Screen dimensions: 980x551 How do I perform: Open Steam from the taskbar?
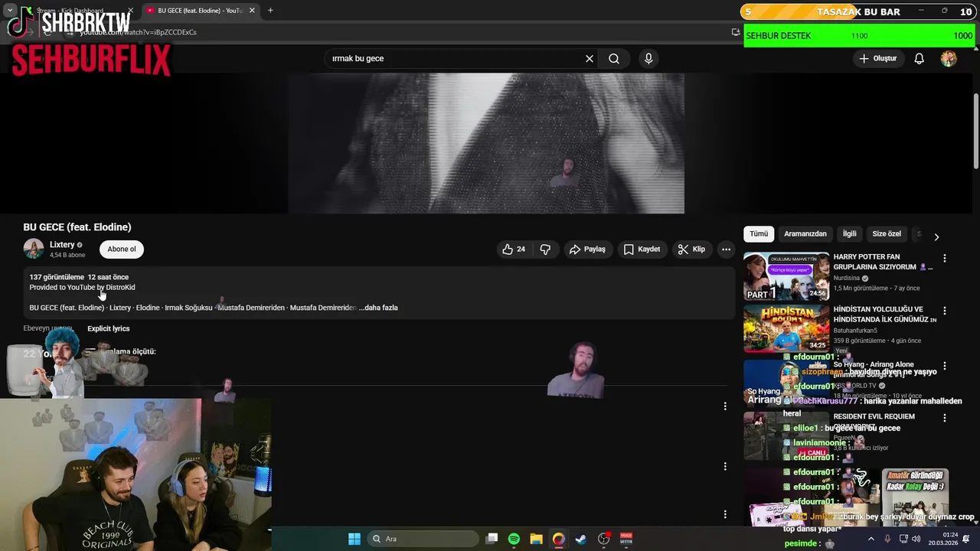click(x=580, y=539)
